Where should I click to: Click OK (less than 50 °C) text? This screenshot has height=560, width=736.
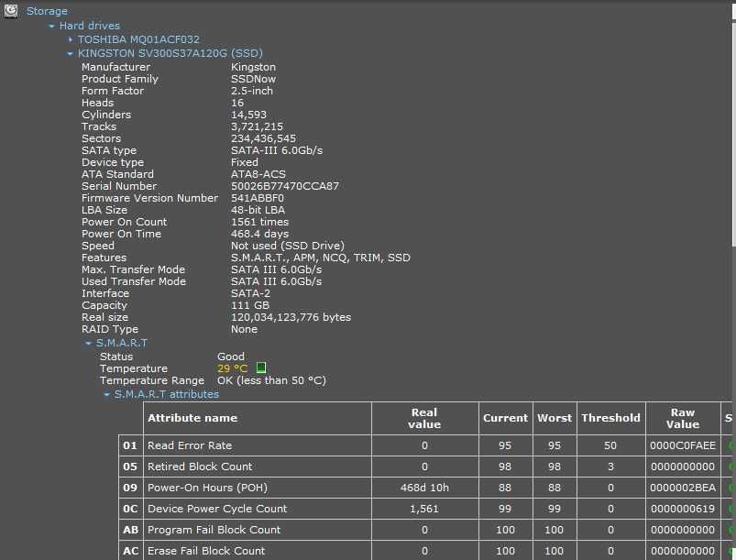point(272,380)
